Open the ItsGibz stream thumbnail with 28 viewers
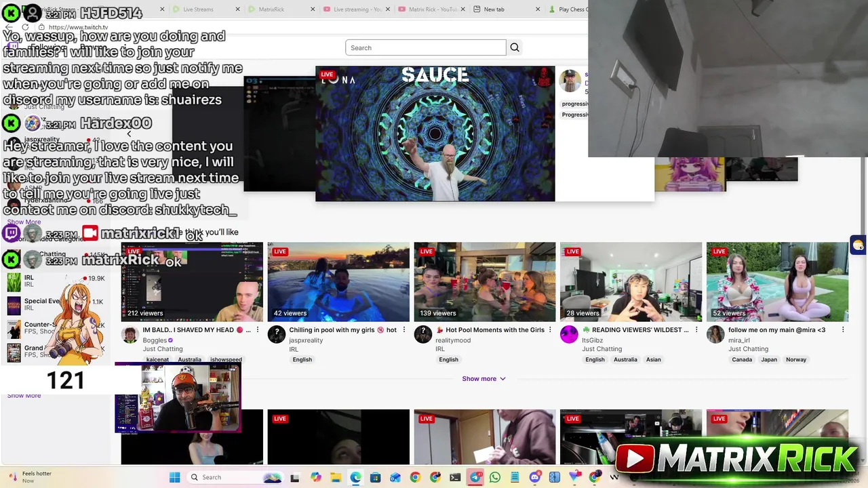The image size is (868, 488). click(631, 282)
